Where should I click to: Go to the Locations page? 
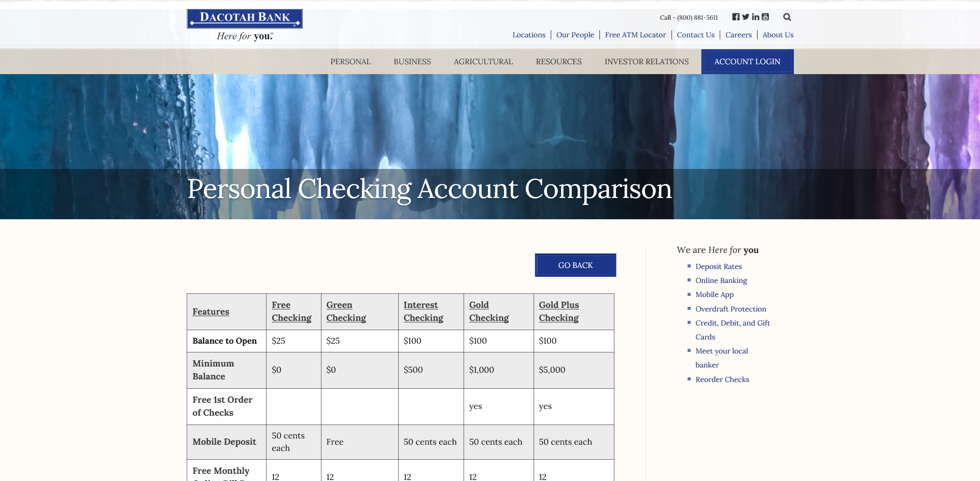coord(529,35)
